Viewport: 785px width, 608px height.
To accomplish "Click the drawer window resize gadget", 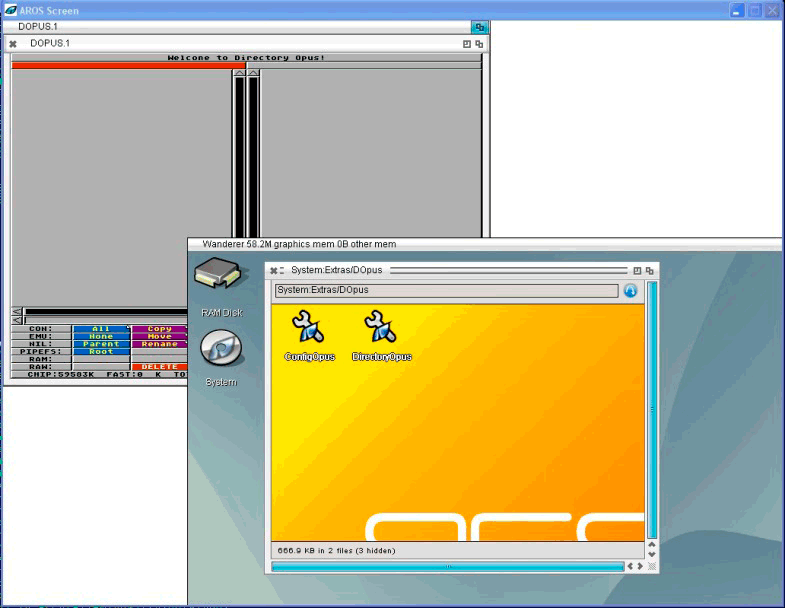I will pyautogui.click(x=652, y=566).
